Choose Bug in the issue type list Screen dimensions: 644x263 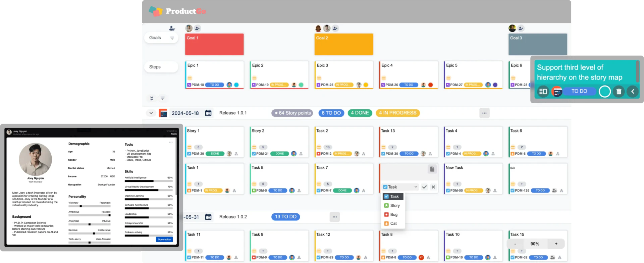coord(393,215)
